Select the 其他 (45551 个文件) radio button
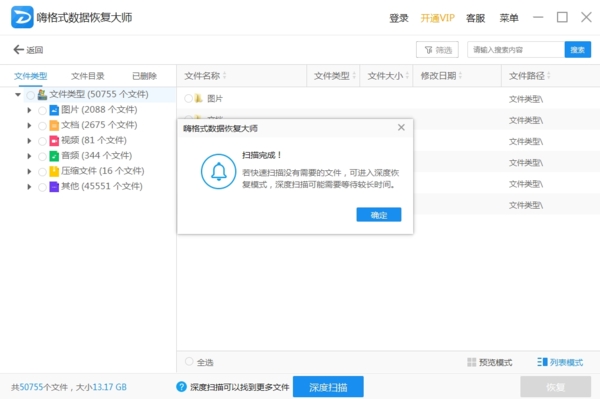 click(x=42, y=187)
